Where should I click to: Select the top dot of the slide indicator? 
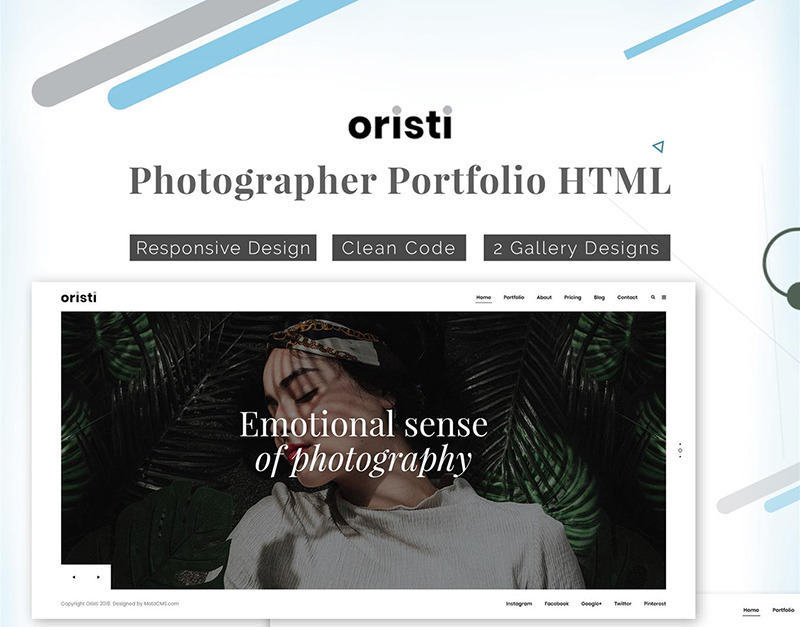(x=680, y=444)
